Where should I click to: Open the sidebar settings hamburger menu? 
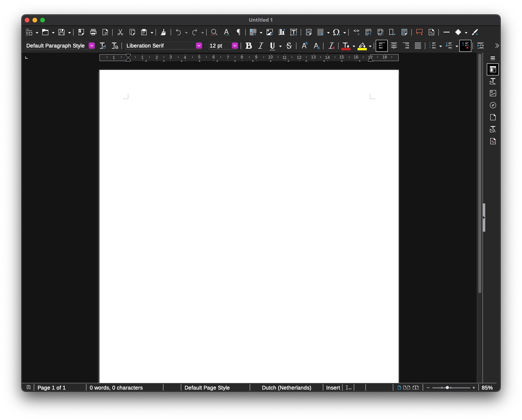coord(493,58)
